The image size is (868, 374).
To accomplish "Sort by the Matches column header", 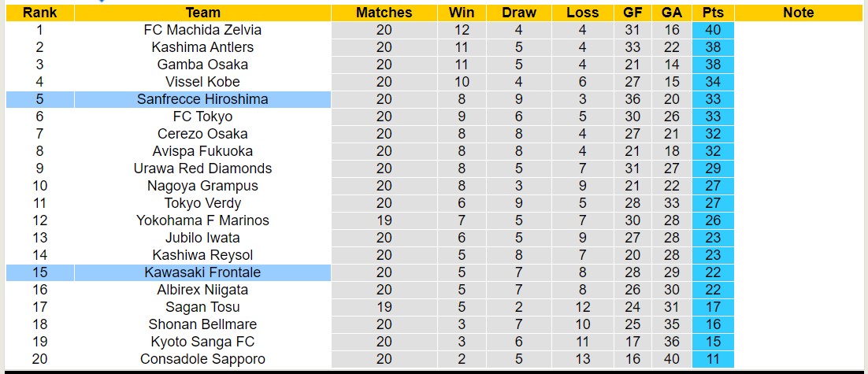I will (x=384, y=13).
